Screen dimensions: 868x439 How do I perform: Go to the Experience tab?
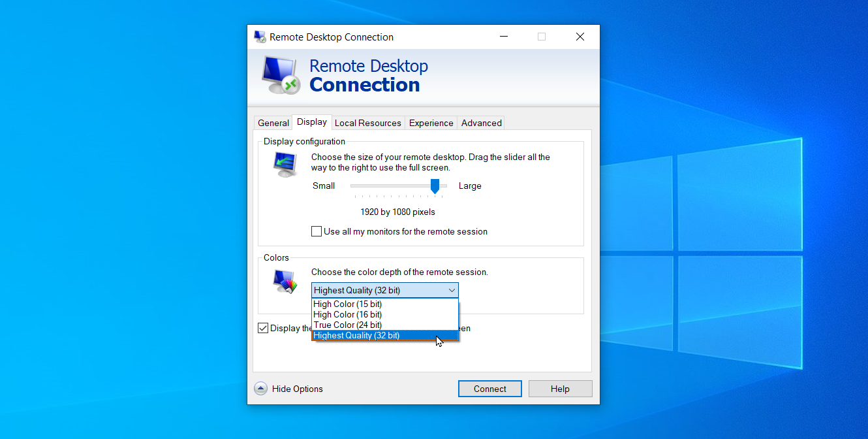pyautogui.click(x=431, y=123)
